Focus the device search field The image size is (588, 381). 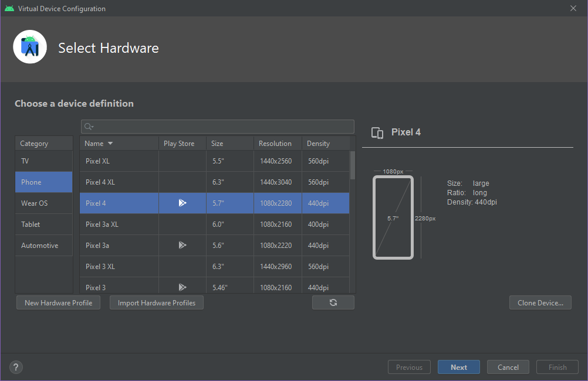click(x=223, y=127)
